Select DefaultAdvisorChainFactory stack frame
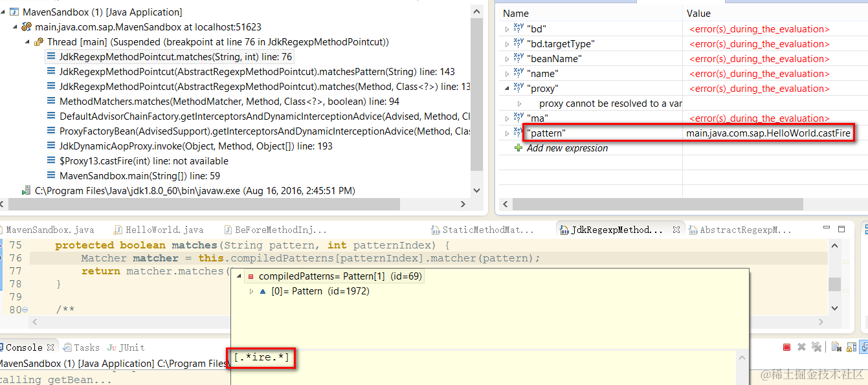The image size is (868, 385). click(x=258, y=116)
